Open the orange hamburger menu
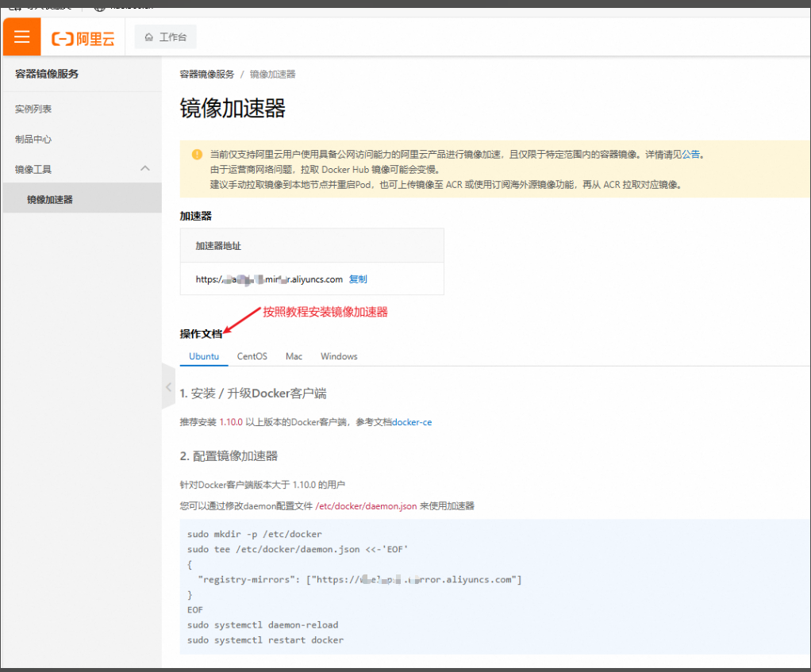811x672 pixels. coord(21,36)
